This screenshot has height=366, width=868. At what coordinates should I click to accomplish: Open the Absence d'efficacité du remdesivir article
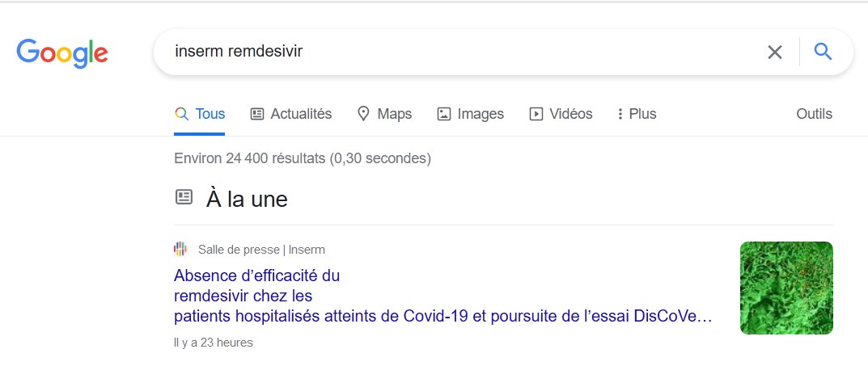pyautogui.click(x=442, y=296)
